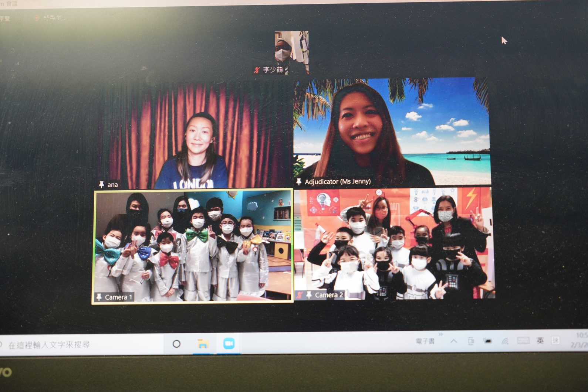Open the taskbar clock and date
Screen dimensions: 588x392
580,340
